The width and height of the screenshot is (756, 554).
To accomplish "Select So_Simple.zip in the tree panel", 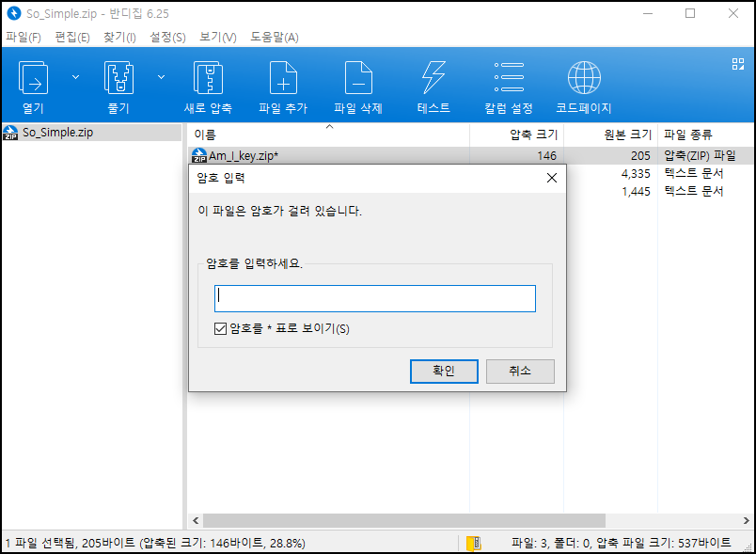I will click(x=91, y=132).
